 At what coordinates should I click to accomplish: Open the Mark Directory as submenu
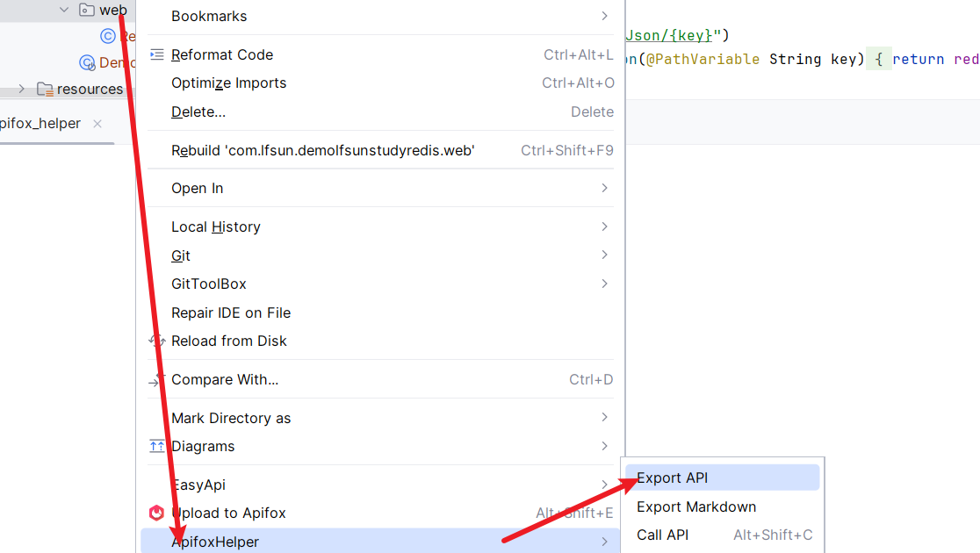(x=231, y=417)
